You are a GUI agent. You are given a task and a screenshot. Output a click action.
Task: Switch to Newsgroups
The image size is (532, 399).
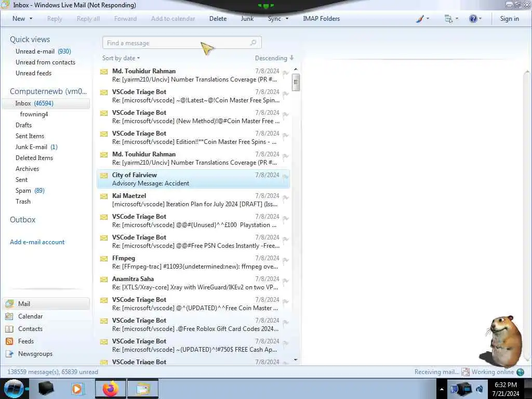[x=35, y=353]
